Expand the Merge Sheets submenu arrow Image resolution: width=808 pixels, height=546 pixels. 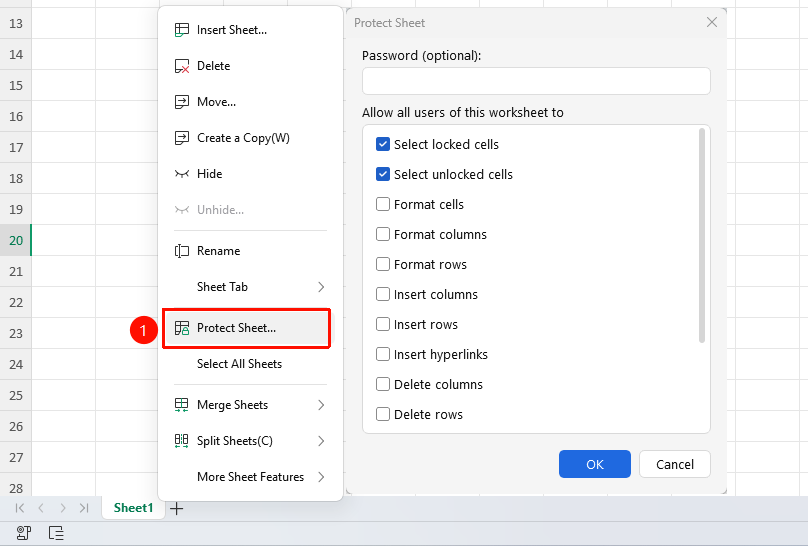tap(321, 405)
